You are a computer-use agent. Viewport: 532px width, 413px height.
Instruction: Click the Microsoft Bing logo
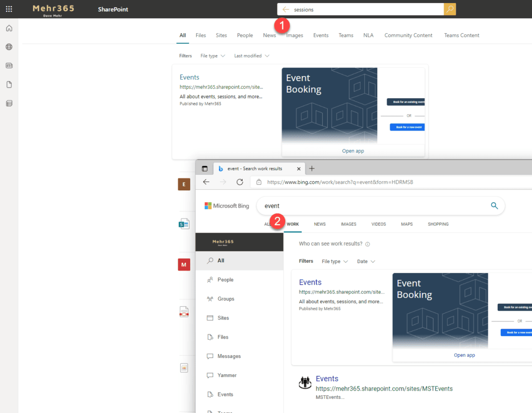click(227, 206)
